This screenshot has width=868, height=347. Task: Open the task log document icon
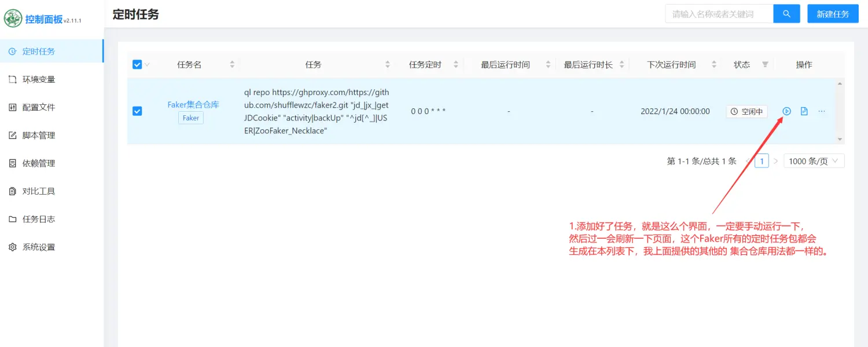point(804,111)
